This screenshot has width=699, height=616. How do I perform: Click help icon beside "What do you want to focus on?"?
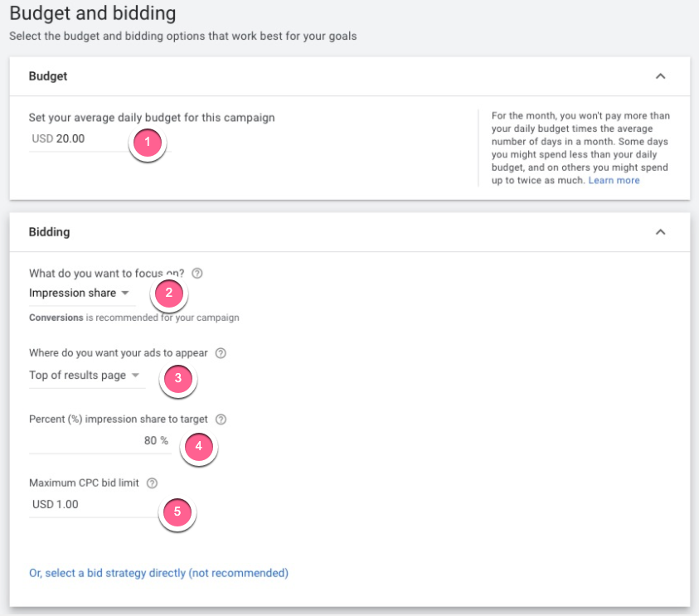[197, 273]
